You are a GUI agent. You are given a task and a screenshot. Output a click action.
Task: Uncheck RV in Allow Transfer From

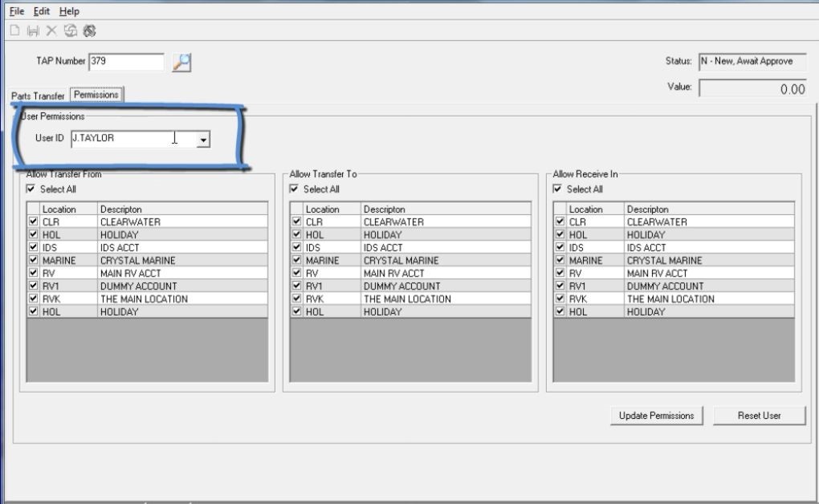(x=34, y=273)
